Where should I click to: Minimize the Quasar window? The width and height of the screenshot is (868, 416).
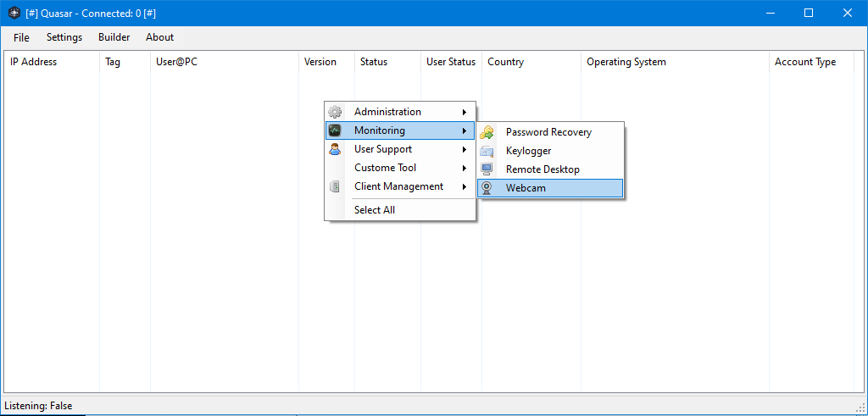click(770, 14)
